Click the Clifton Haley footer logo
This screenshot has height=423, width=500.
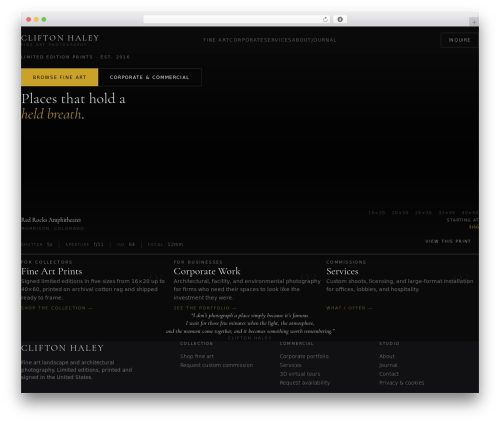(x=62, y=348)
